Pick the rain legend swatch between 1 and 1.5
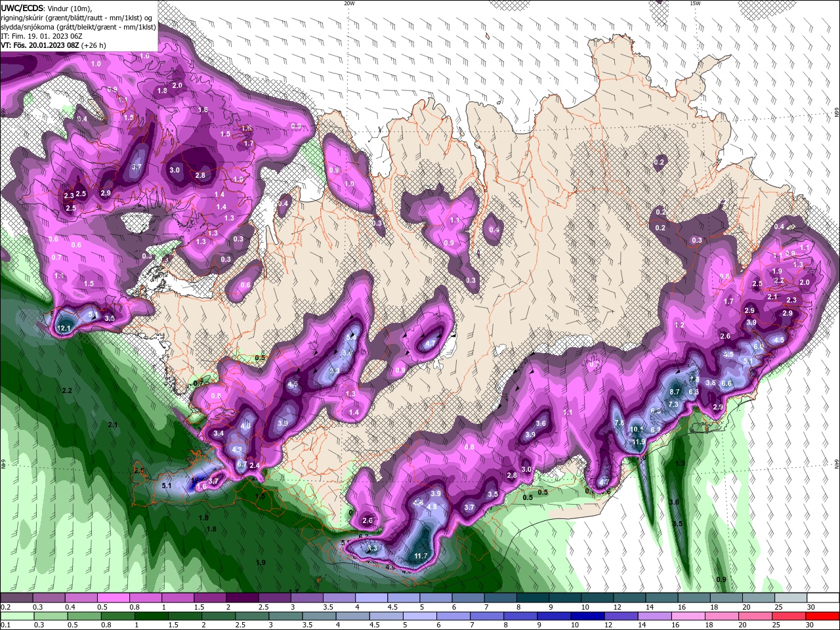The height and width of the screenshot is (630, 840). [150, 616]
